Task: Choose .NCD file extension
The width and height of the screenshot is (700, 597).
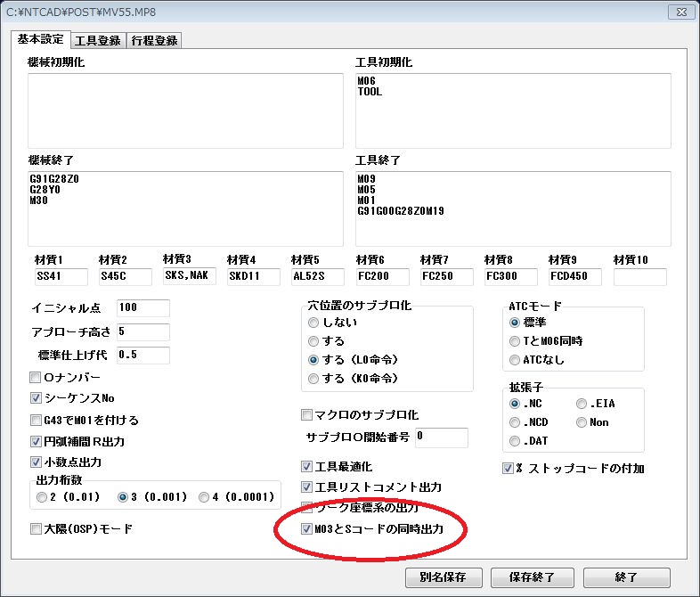Action: (514, 422)
